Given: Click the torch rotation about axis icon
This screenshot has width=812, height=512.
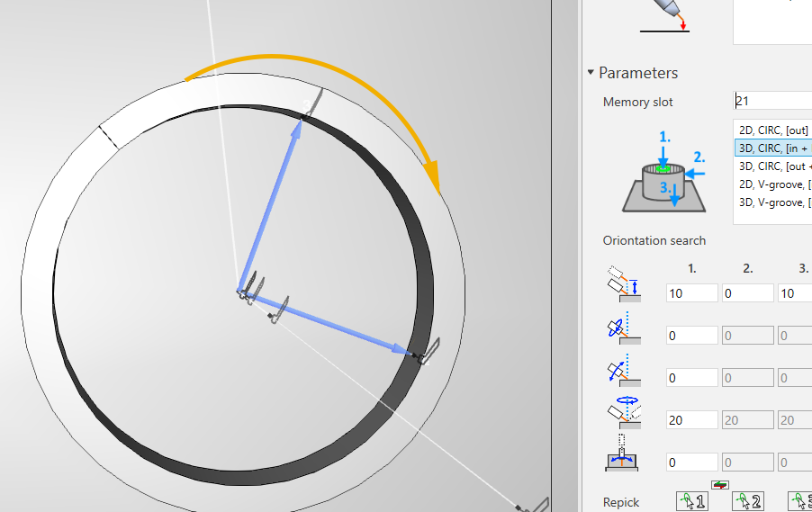Looking at the screenshot, I should click(623, 329).
